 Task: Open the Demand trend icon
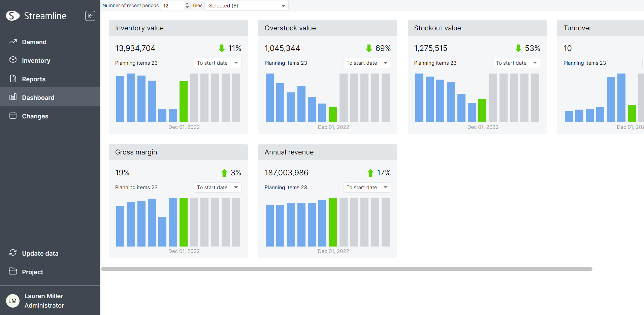click(x=13, y=41)
